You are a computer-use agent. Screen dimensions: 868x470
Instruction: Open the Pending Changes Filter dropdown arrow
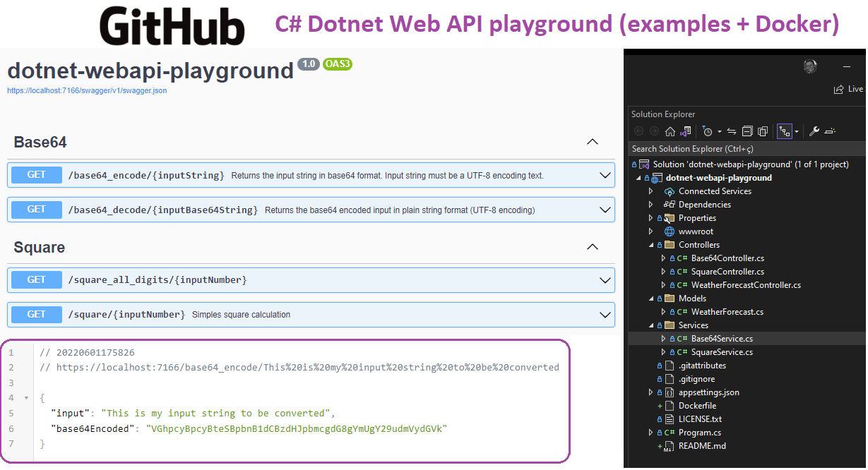719,132
